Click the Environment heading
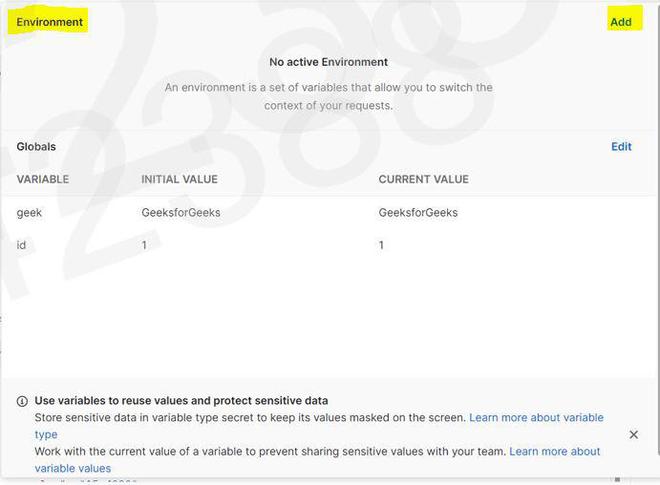This screenshot has width=660, height=485. (49, 22)
